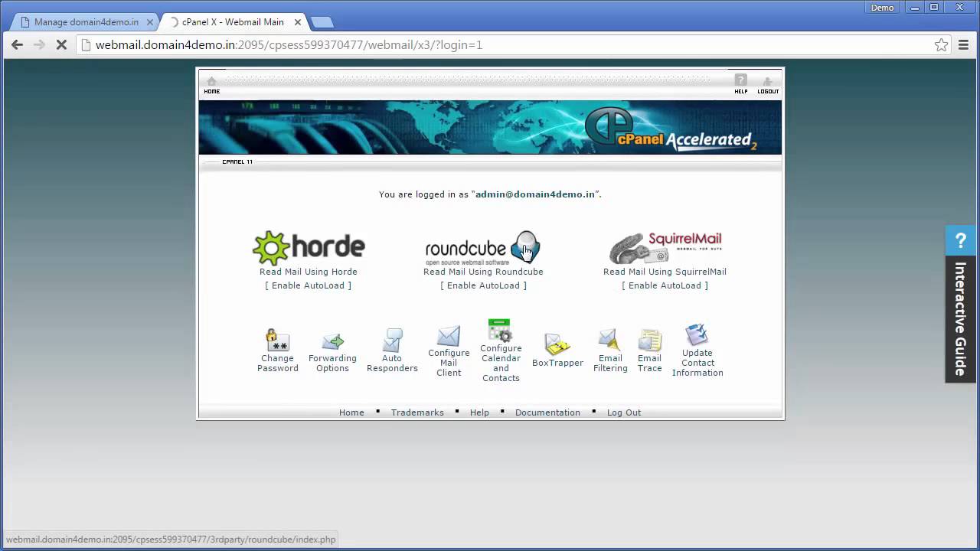980x551 pixels.
Task: Click the Update Contact Information text link
Action: [x=697, y=363]
